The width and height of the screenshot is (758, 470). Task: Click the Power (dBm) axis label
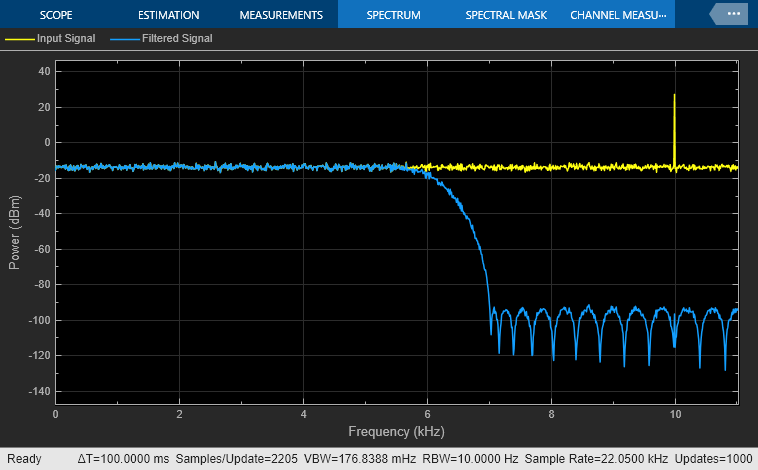(16, 229)
